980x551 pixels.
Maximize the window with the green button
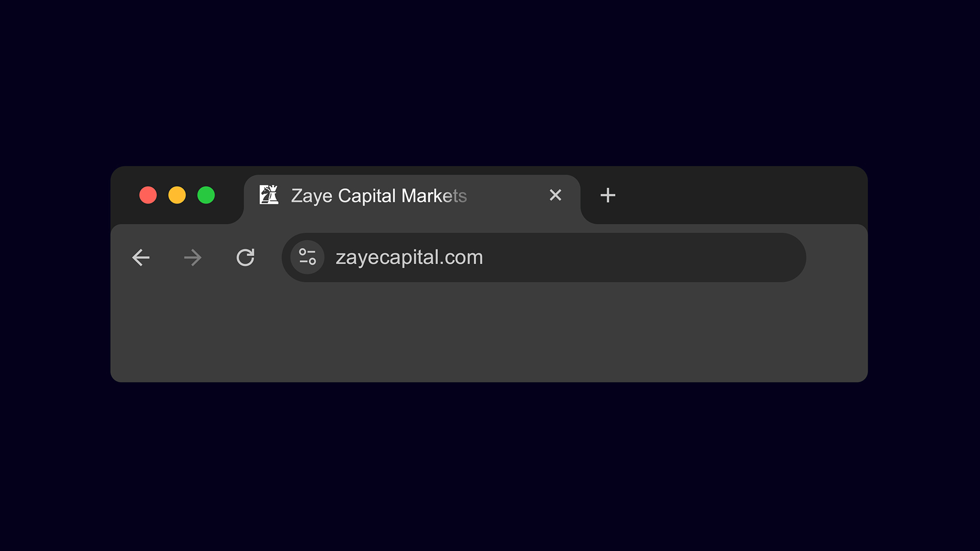pyautogui.click(x=206, y=195)
